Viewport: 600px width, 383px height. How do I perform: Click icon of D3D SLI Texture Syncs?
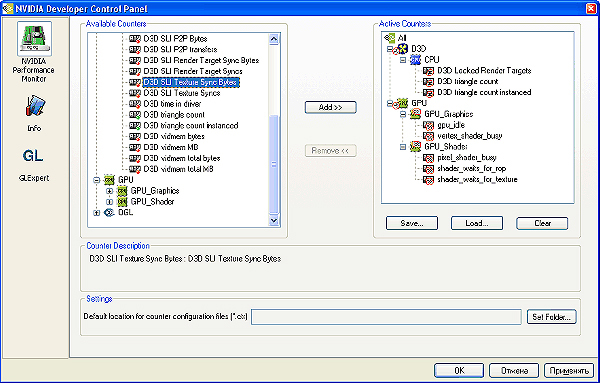pyautogui.click(x=135, y=93)
